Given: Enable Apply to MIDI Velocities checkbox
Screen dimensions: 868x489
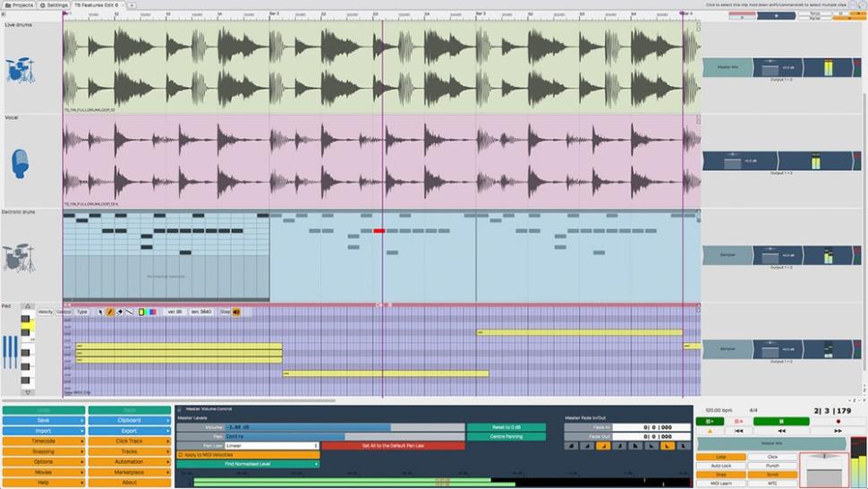Looking at the screenshot, I should (x=181, y=455).
